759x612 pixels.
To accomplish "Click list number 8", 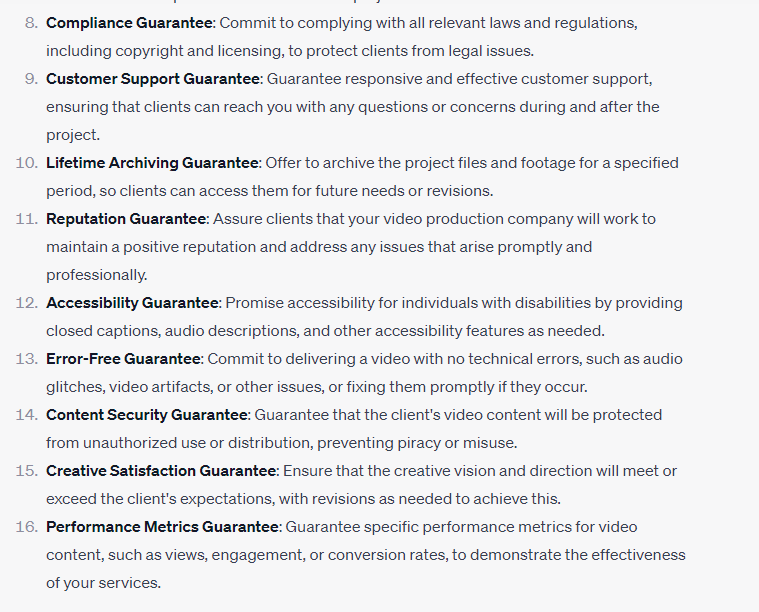I will [31, 22].
